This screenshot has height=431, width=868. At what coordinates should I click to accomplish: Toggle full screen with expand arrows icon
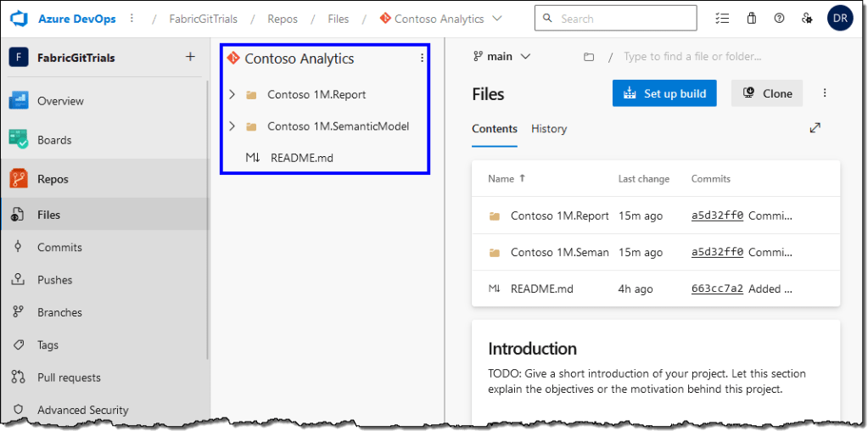[815, 128]
